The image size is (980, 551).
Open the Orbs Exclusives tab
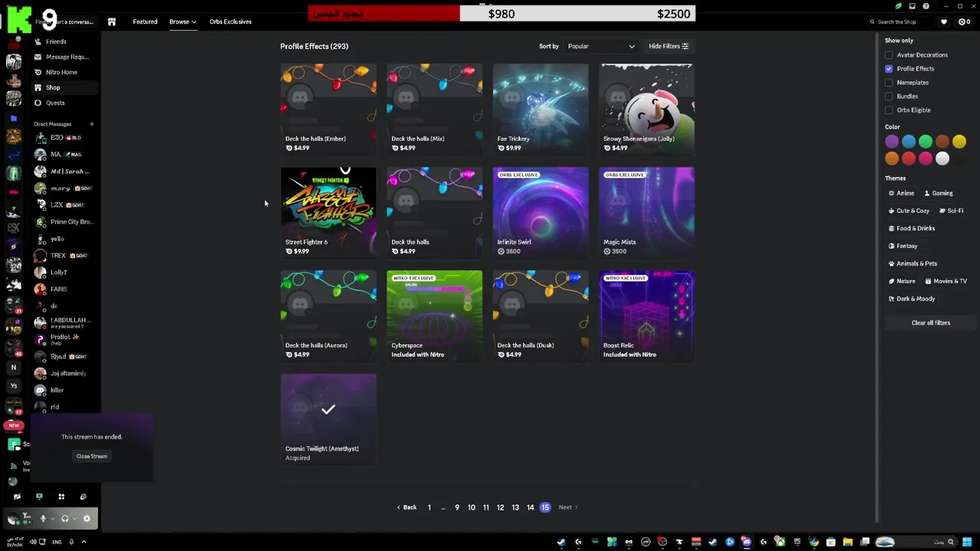tap(230, 22)
